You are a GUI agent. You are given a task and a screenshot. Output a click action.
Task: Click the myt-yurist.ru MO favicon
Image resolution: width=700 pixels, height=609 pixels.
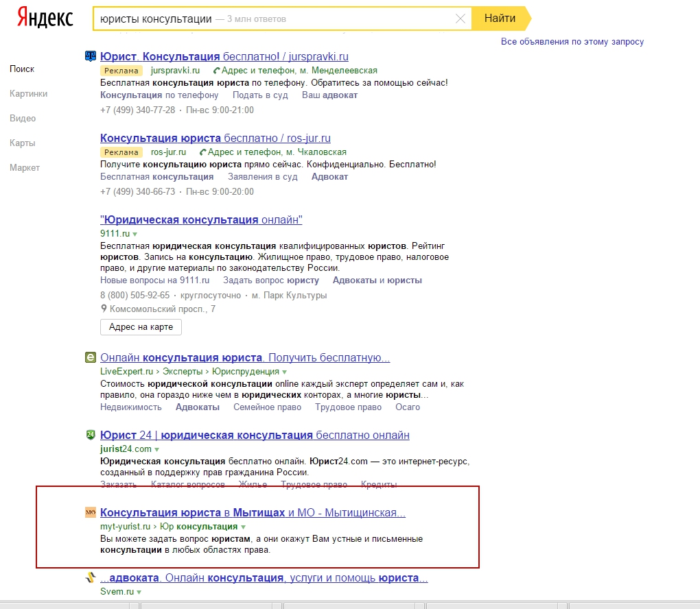91,512
